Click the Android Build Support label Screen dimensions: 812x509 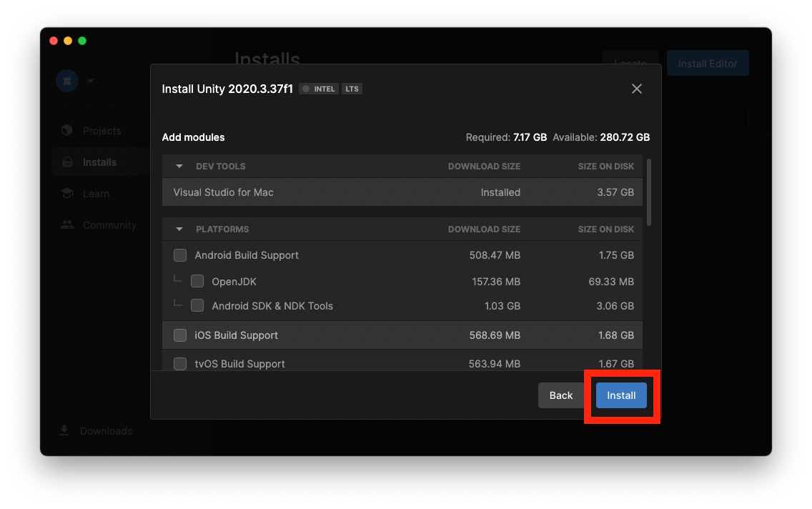pos(247,255)
